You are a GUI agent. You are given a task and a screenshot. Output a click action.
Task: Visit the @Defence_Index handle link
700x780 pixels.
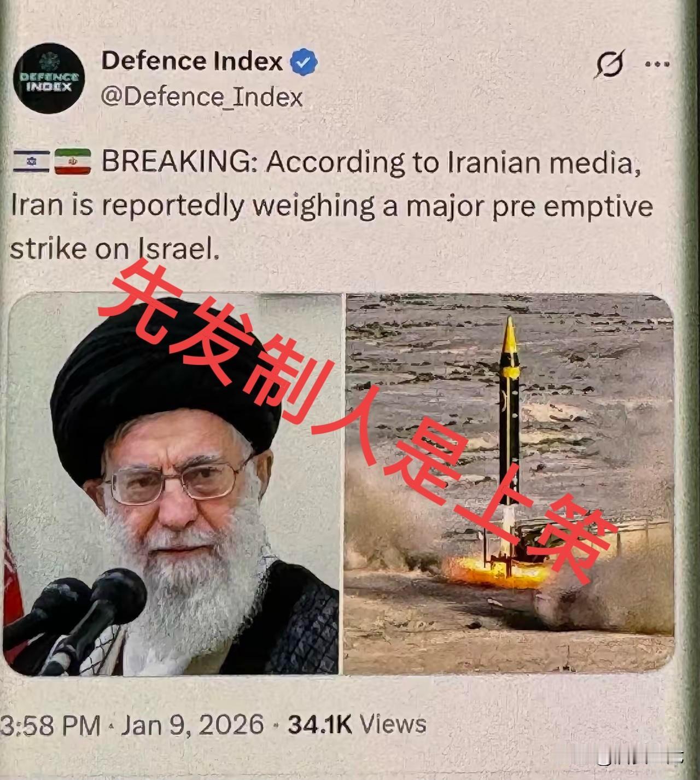tap(202, 97)
